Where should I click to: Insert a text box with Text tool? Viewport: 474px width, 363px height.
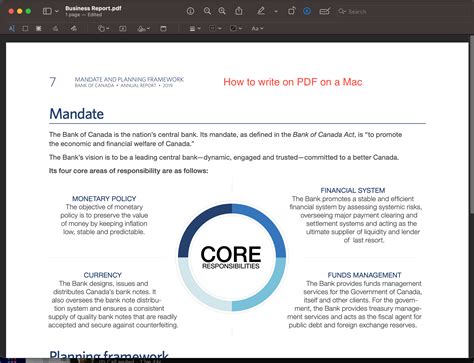(x=123, y=29)
